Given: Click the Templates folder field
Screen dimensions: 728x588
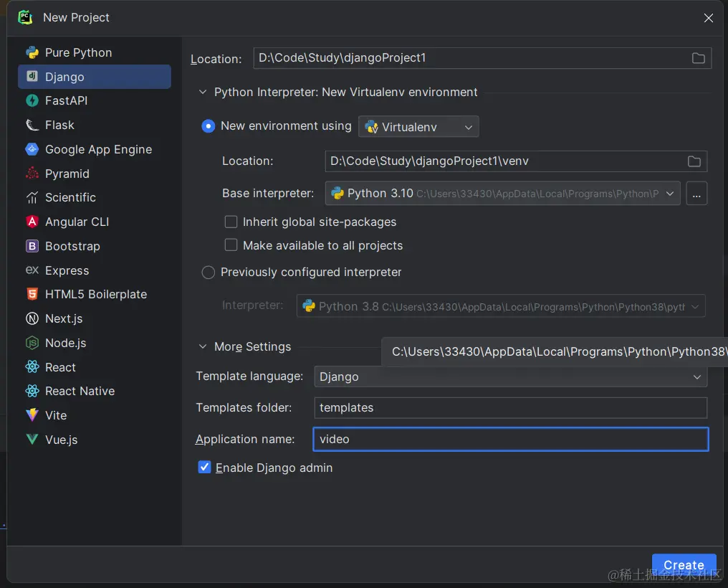Looking at the screenshot, I should 511,407.
